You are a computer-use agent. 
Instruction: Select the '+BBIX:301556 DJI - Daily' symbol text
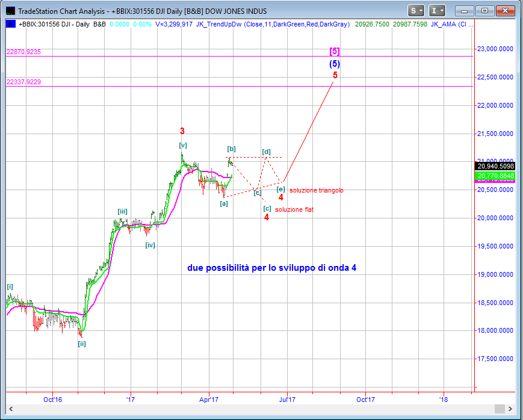[x=54, y=24]
